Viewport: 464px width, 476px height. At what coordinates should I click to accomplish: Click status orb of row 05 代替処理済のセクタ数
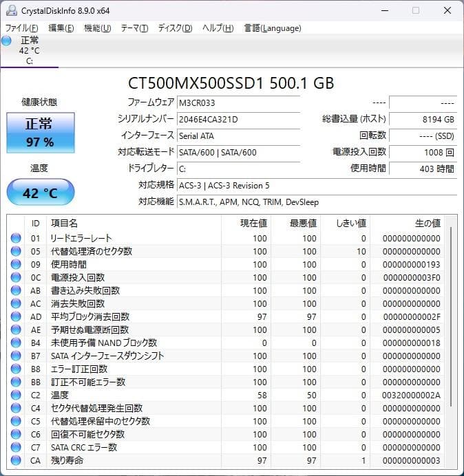pos(16,251)
